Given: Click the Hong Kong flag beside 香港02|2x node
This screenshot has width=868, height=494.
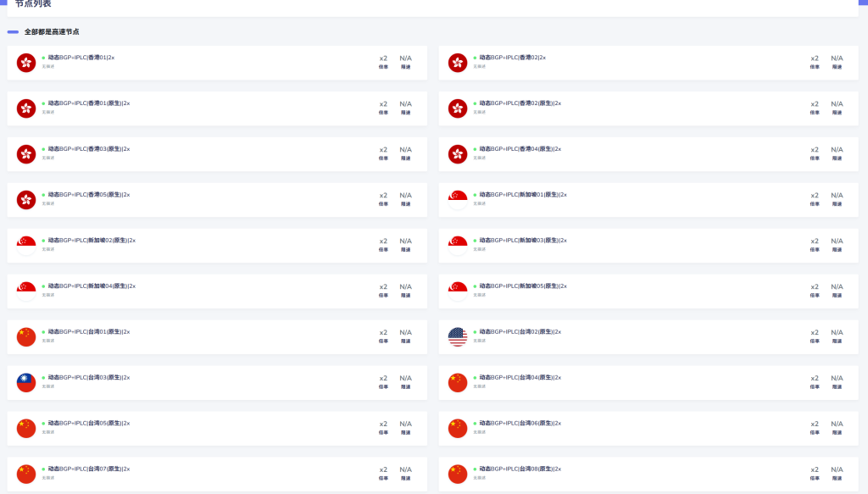Looking at the screenshot, I should tap(458, 63).
